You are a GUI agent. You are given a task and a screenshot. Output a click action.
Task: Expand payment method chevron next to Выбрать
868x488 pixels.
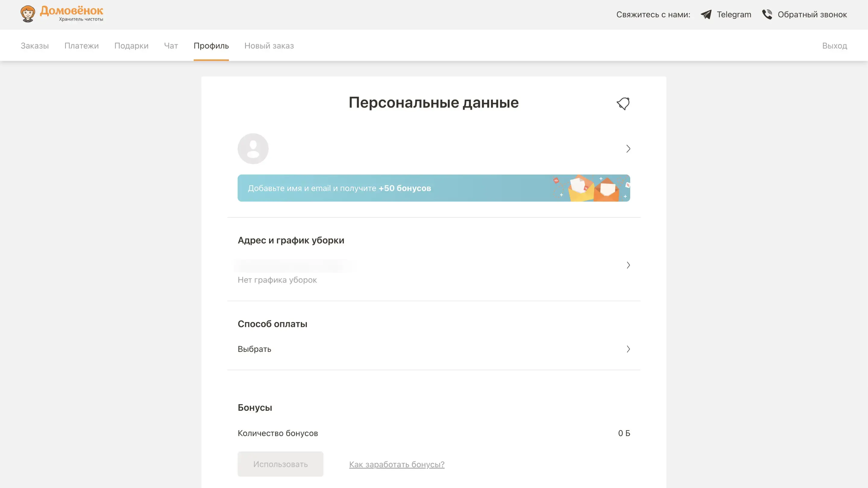point(628,349)
